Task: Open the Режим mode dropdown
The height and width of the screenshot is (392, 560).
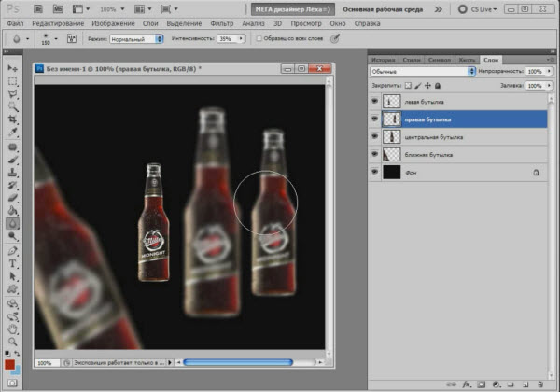Action: (x=133, y=40)
